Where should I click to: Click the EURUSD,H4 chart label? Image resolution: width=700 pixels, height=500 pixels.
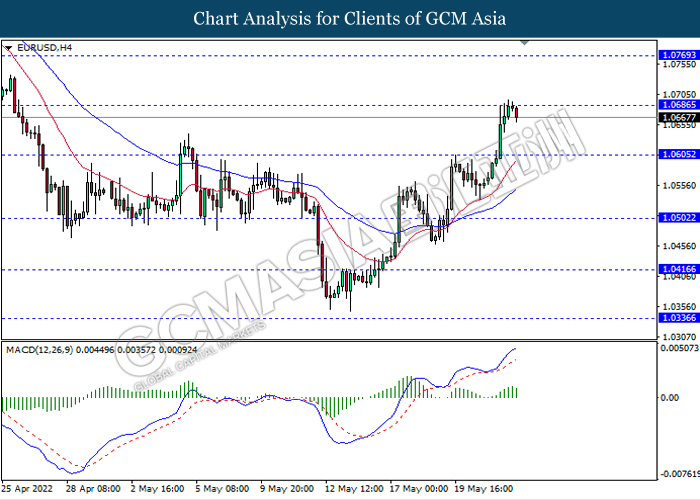44,48
